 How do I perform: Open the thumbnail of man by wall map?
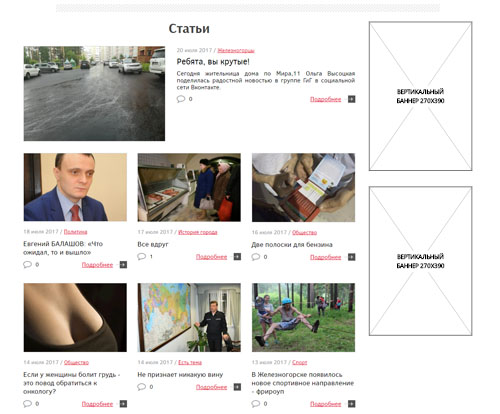[x=189, y=317]
